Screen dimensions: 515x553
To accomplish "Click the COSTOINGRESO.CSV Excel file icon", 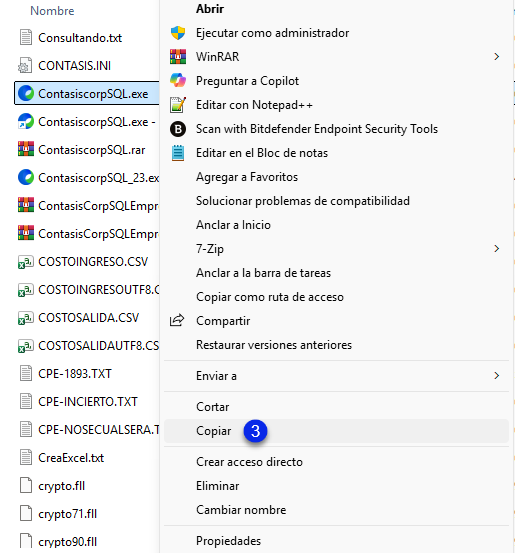I will click(26, 262).
